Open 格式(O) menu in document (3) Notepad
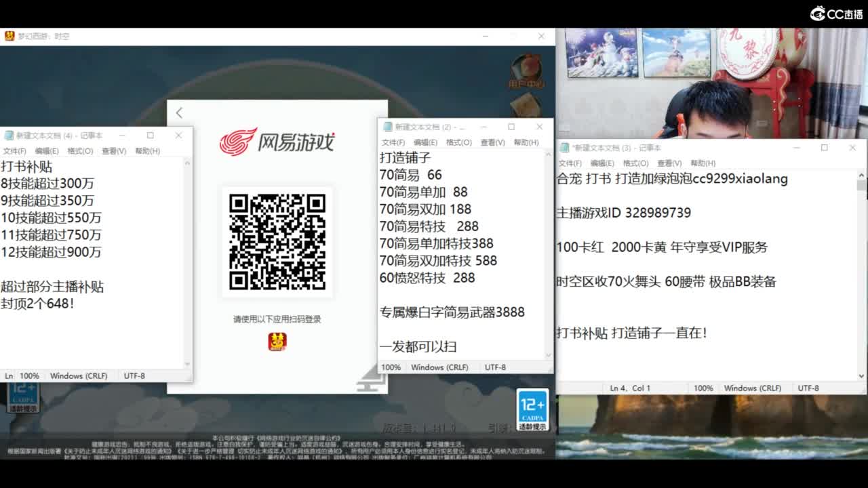Image resolution: width=868 pixels, height=488 pixels. pyautogui.click(x=635, y=163)
